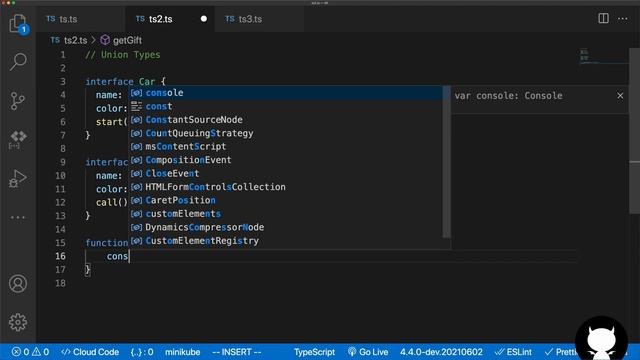Select the CountQueuingStrategy suggestion

coord(286,133)
